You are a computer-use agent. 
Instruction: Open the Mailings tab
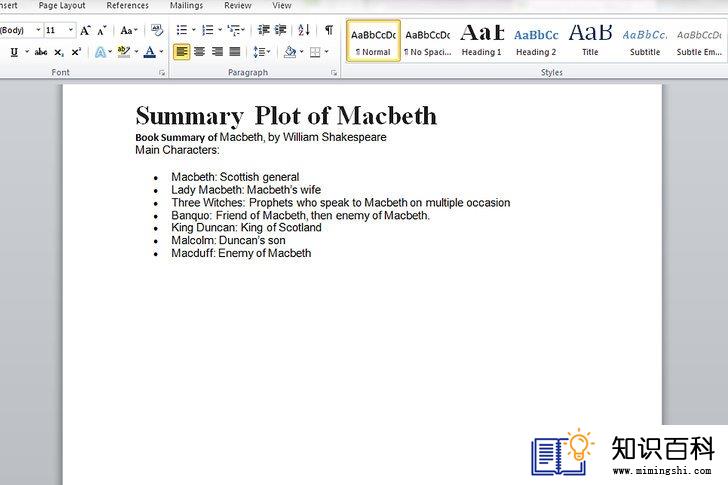tap(186, 6)
